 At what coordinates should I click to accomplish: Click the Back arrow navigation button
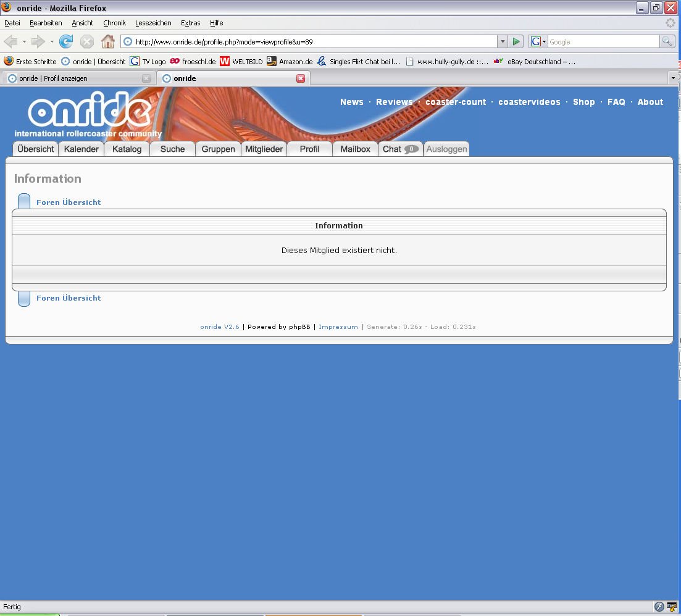[x=11, y=41]
